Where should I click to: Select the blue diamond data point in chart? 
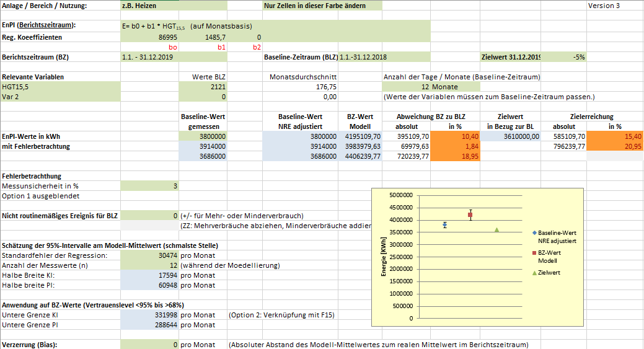click(x=444, y=224)
